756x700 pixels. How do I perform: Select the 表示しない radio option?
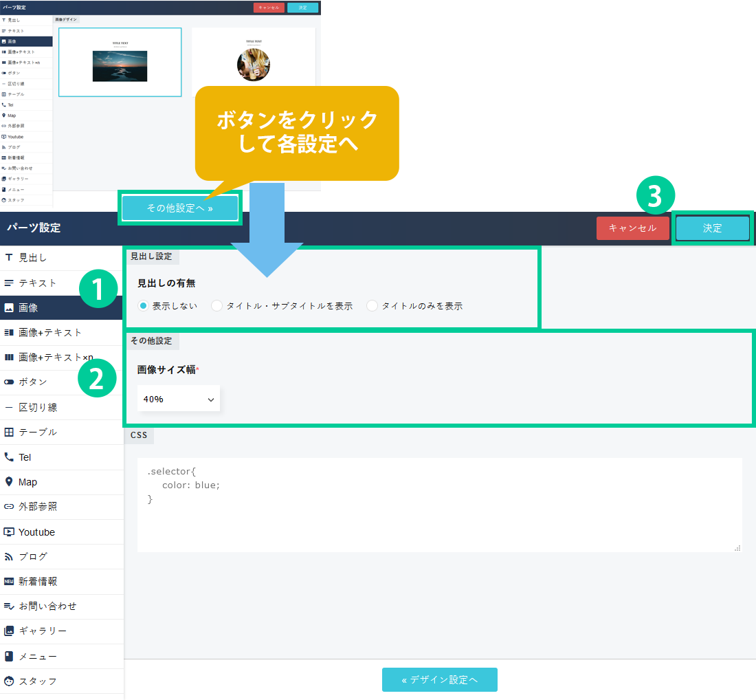pyautogui.click(x=143, y=306)
